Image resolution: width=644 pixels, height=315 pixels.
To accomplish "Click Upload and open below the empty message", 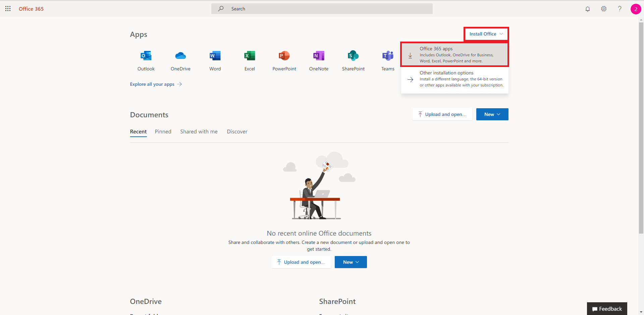I will pos(301,262).
